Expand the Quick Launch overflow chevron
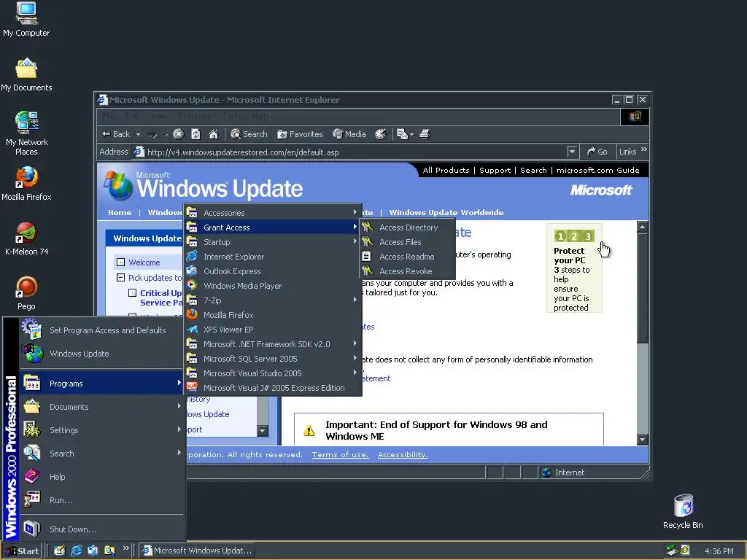747x560 pixels. [125, 548]
